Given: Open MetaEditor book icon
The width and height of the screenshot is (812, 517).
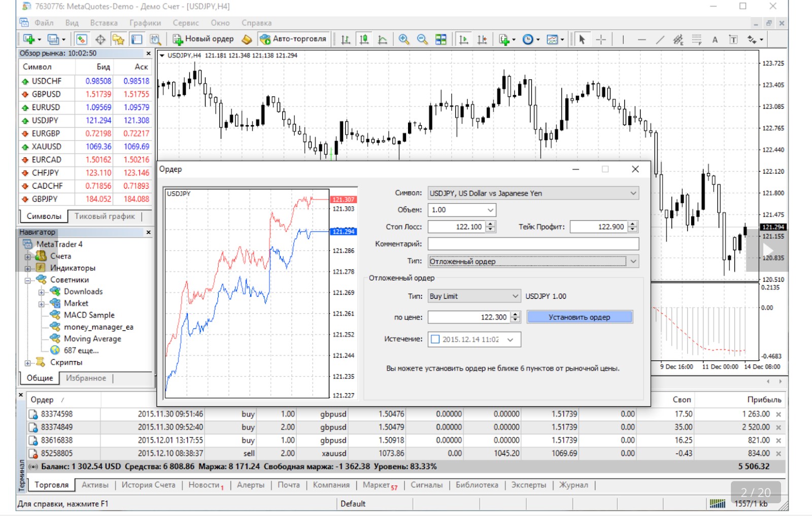Looking at the screenshot, I should coord(247,39).
